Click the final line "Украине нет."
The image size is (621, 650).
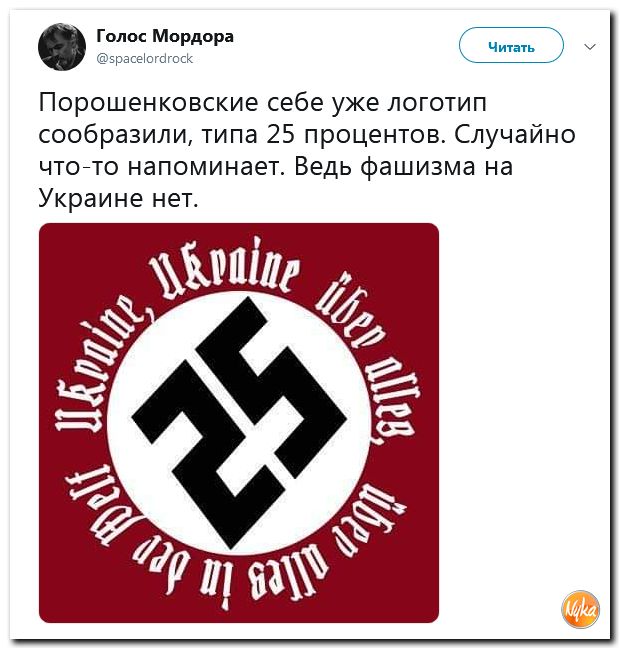pos(119,198)
